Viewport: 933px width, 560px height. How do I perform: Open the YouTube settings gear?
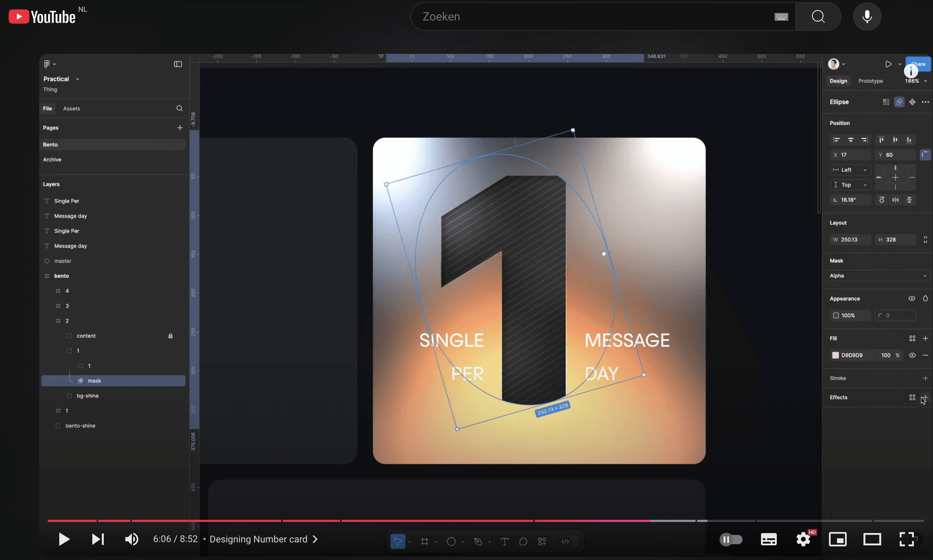(803, 539)
